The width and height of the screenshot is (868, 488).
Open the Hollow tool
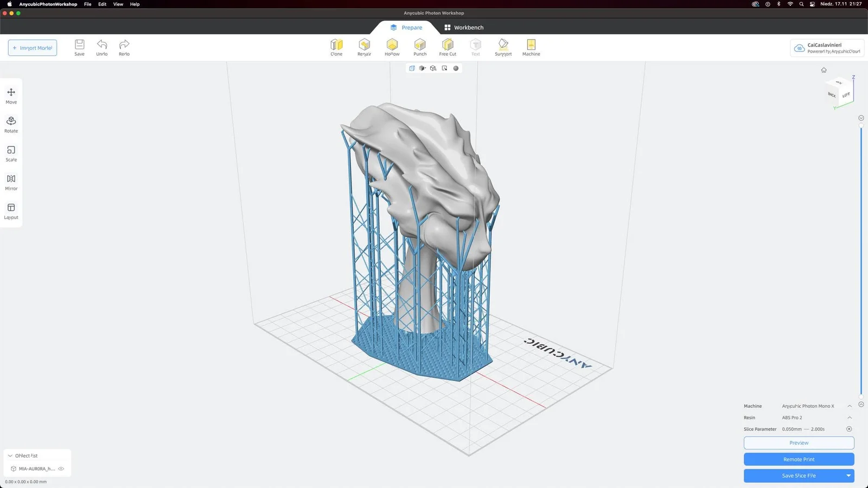(392, 47)
